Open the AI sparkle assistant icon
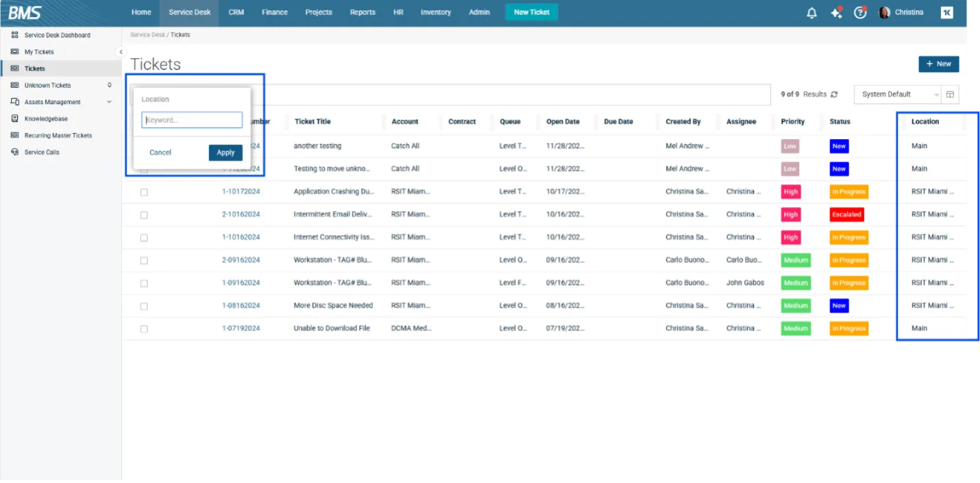 pos(836,13)
